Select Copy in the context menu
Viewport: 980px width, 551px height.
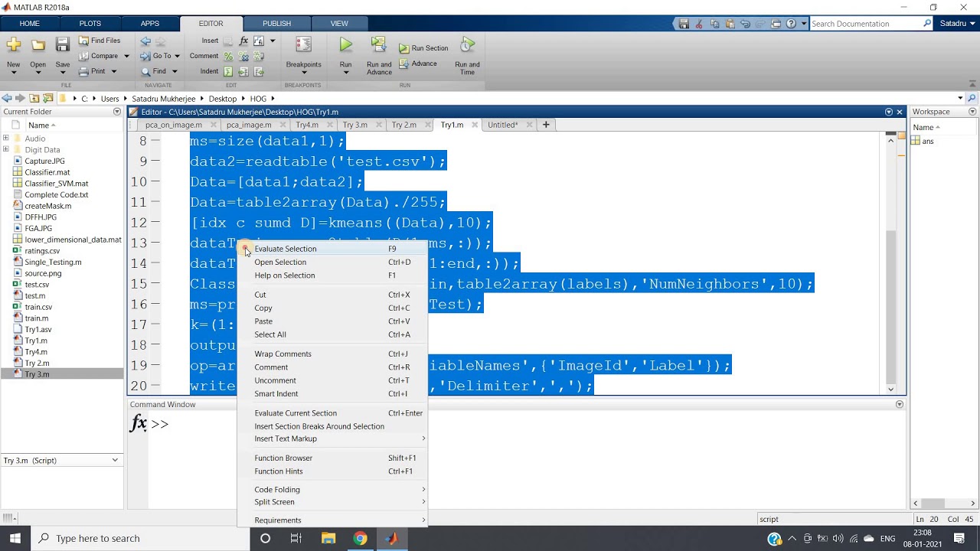tap(332, 308)
